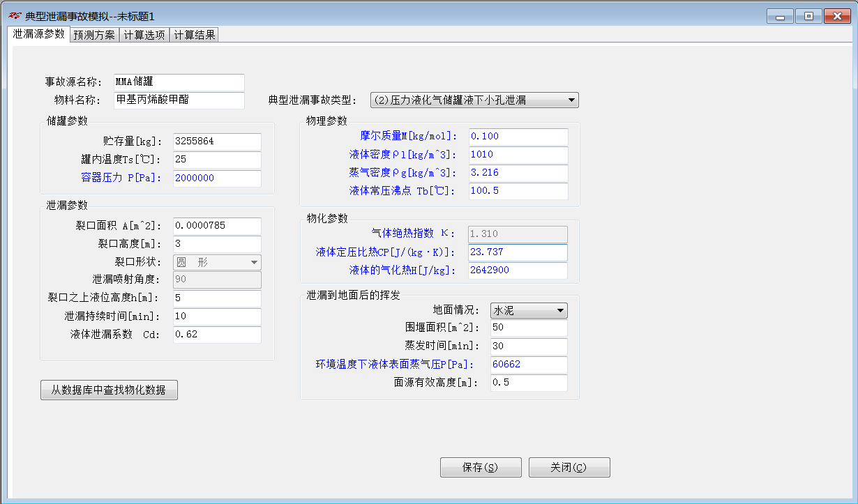The width and height of the screenshot is (858, 504).
Task: Minimize the 典型泄漏事故模拟 window
Action: pyautogui.click(x=780, y=17)
